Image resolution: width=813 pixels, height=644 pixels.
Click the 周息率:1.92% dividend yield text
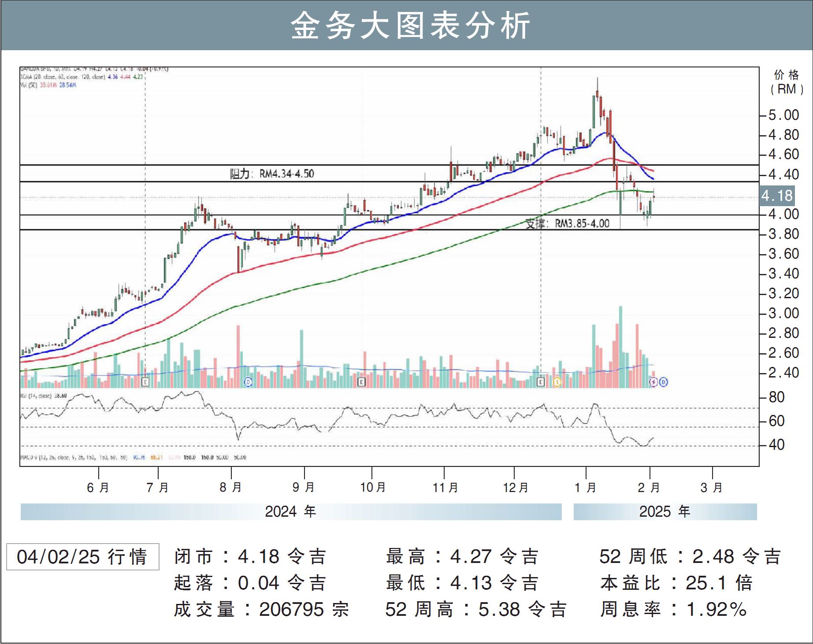674,610
